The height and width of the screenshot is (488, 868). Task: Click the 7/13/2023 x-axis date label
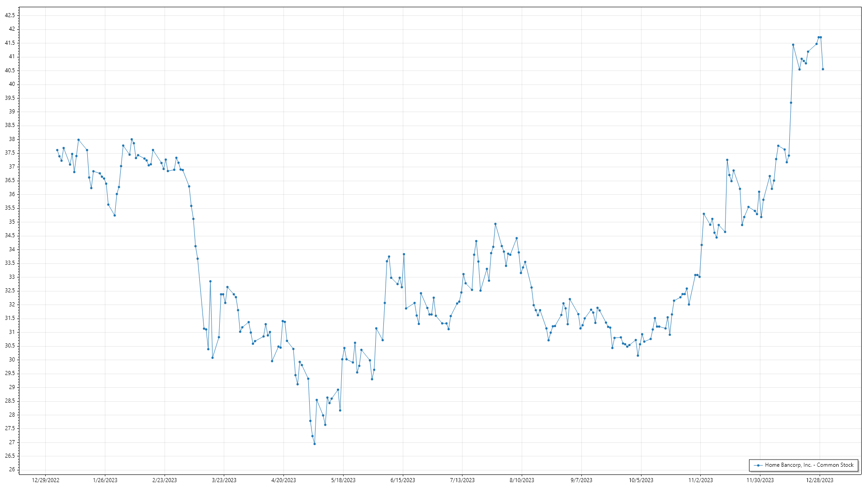[462, 480]
